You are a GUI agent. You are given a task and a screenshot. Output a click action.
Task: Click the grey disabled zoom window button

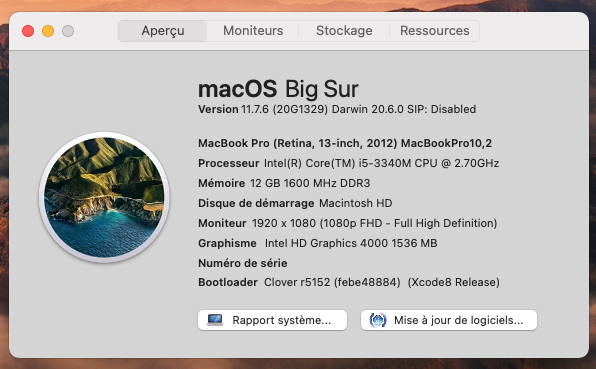click(68, 31)
